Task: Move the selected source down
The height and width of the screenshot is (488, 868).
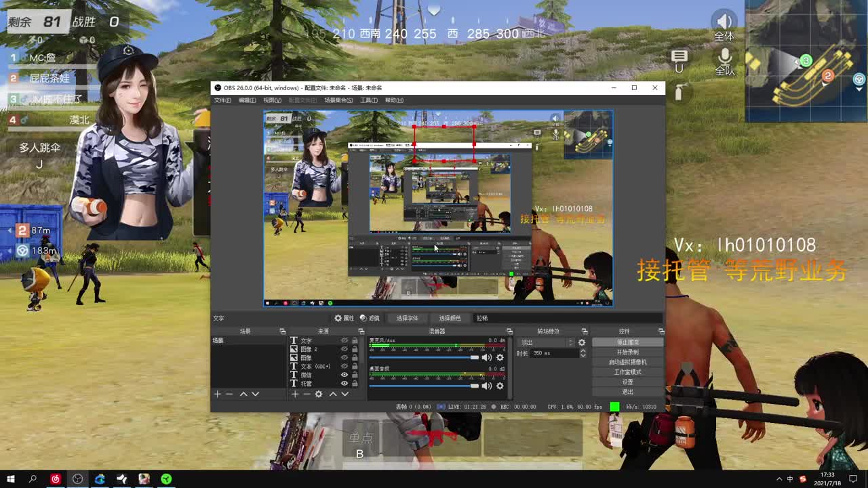Action: (344, 394)
